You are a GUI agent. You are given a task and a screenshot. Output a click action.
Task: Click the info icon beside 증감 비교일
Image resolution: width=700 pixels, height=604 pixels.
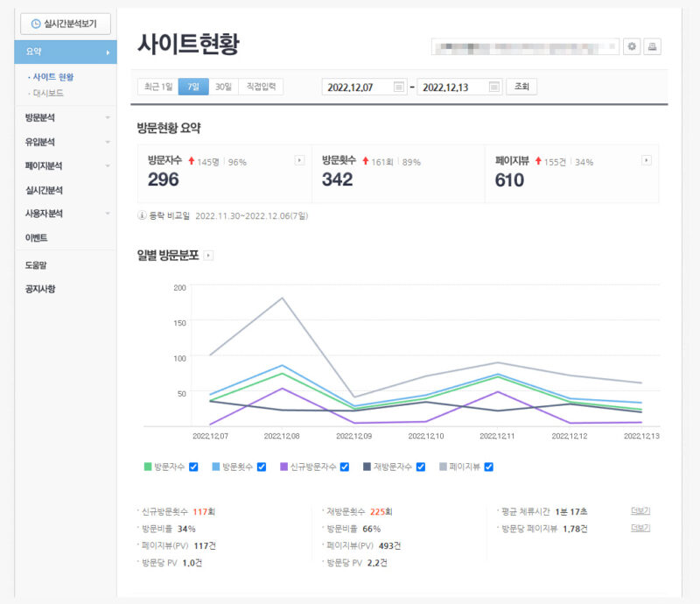[x=142, y=215]
